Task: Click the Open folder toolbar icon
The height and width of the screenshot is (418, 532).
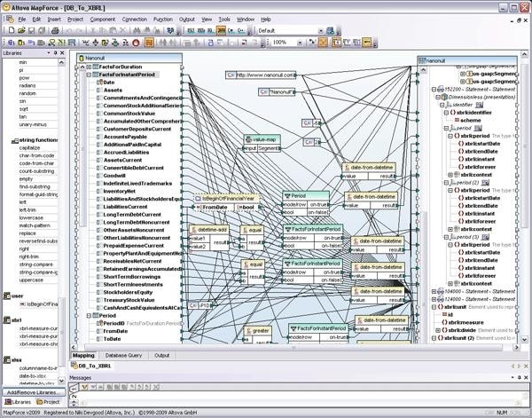Action: click(21, 30)
